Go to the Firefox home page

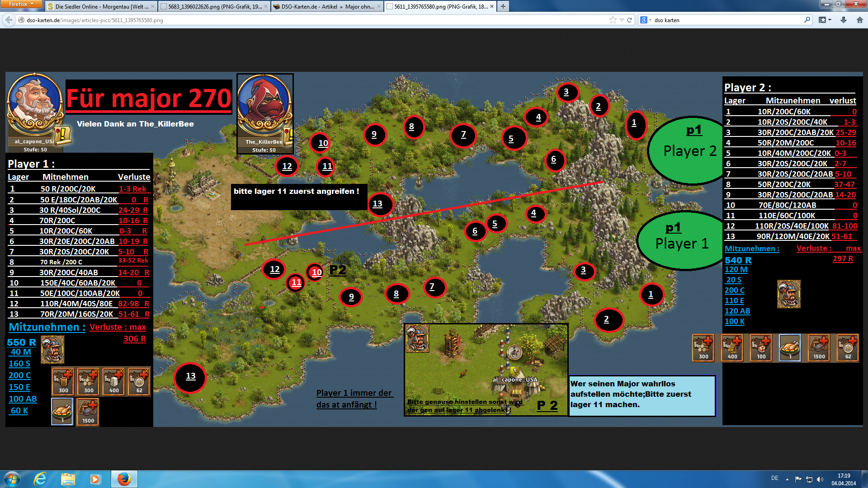pos(859,20)
